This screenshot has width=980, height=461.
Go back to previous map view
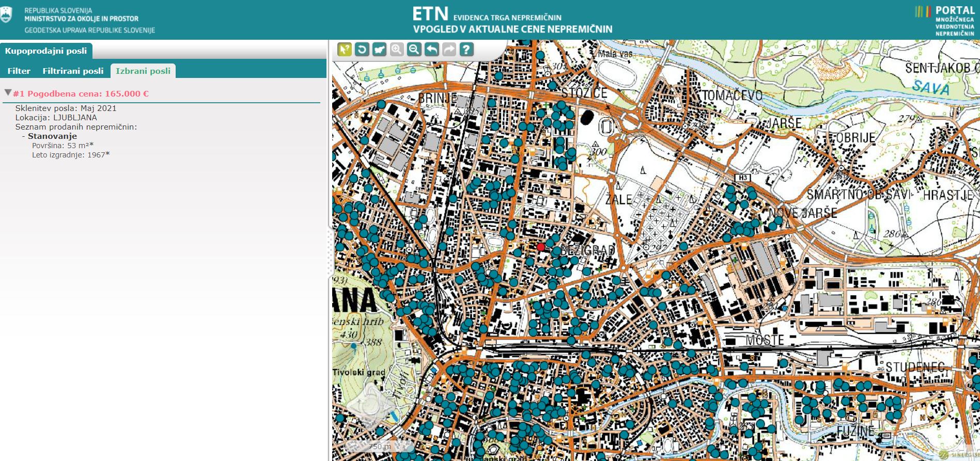431,50
